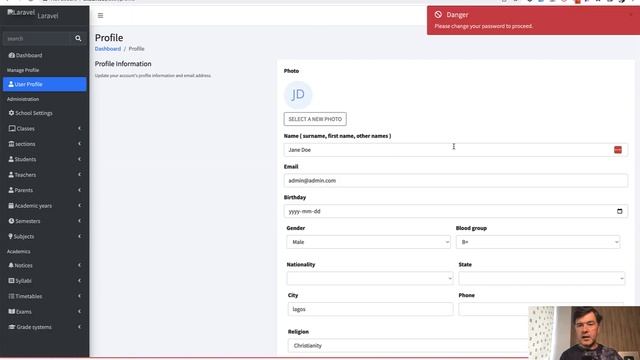Expand the Classes menu chevron
The image size is (640, 360).
[x=79, y=129]
